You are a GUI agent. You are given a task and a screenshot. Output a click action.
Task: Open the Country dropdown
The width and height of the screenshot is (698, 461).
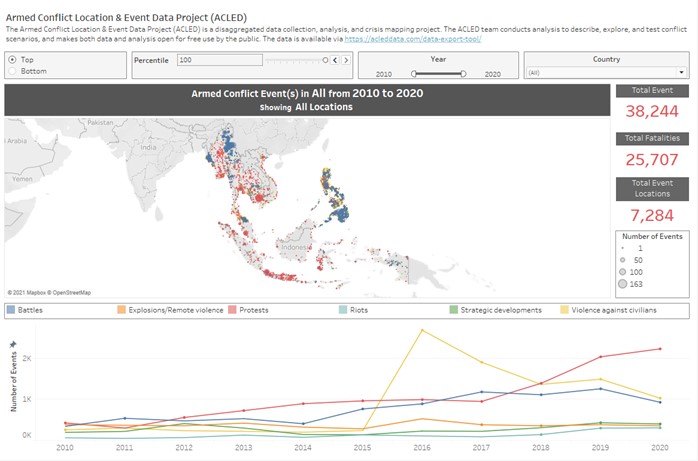tap(605, 73)
